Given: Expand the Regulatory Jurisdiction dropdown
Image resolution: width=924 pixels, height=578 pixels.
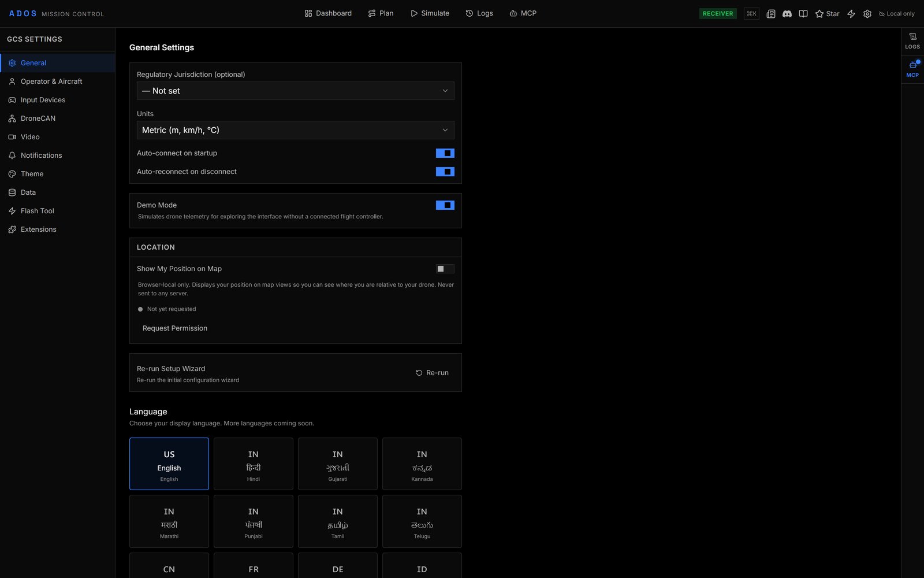Looking at the screenshot, I should point(296,91).
